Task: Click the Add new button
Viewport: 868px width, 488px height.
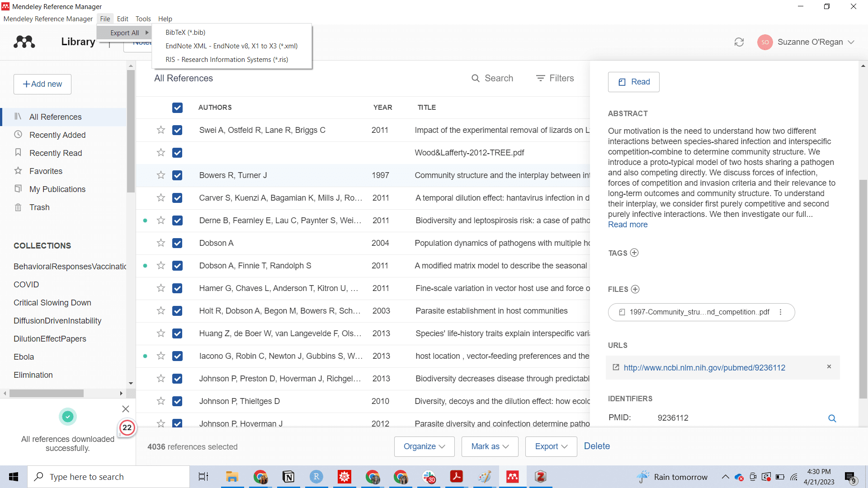Action: pyautogui.click(x=42, y=84)
